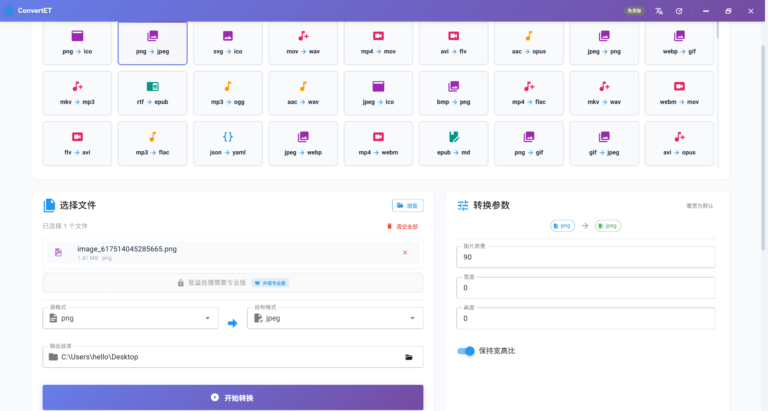Image resolution: width=768 pixels, height=411 pixels.
Task: Select the flv to avi conversion card
Action: tap(77, 144)
